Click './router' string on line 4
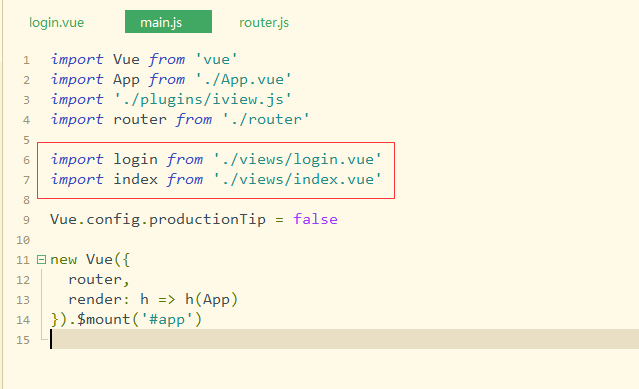Screen dimensions: 639x389 click(x=266, y=119)
